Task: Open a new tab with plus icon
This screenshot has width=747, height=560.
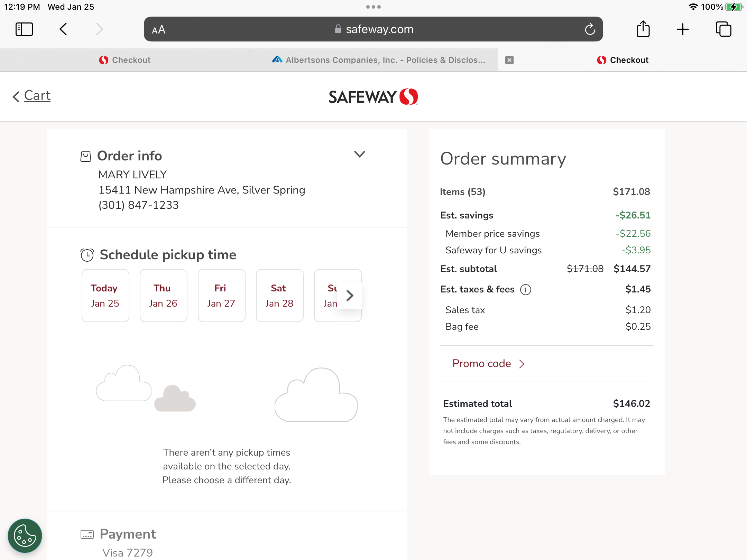Action: pos(683,29)
